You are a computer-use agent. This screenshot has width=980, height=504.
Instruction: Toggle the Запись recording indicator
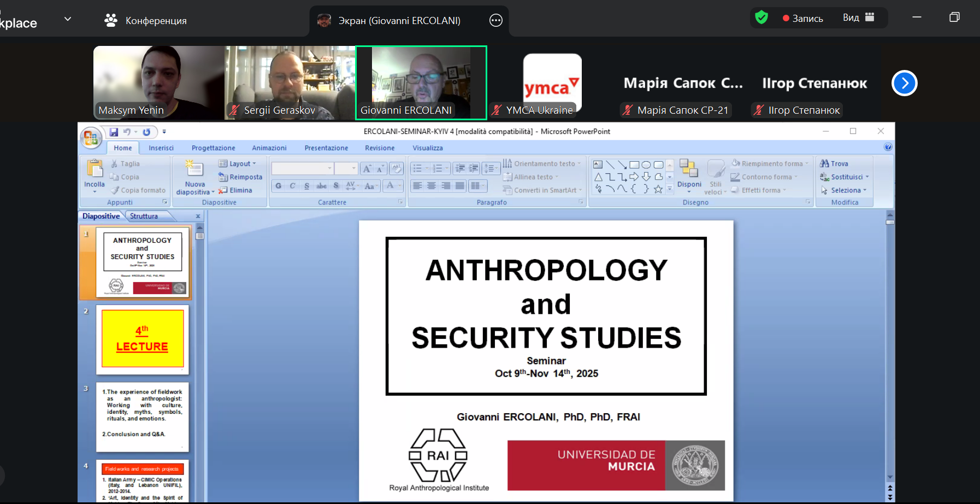802,18
